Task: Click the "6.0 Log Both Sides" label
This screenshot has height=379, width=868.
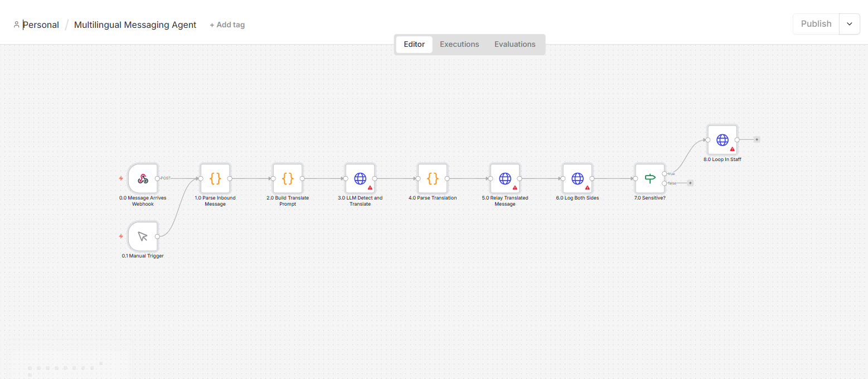Action: [x=578, y=198]
